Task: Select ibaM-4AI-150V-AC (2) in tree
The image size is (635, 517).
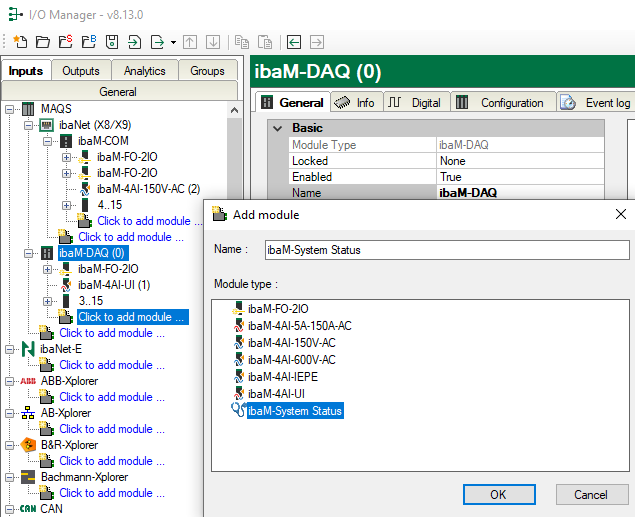Action: (x=148, y=189)
